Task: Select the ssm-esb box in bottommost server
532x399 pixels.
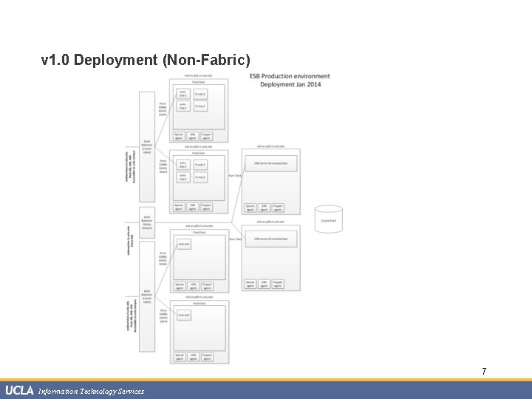Action: tap(184, 315)
